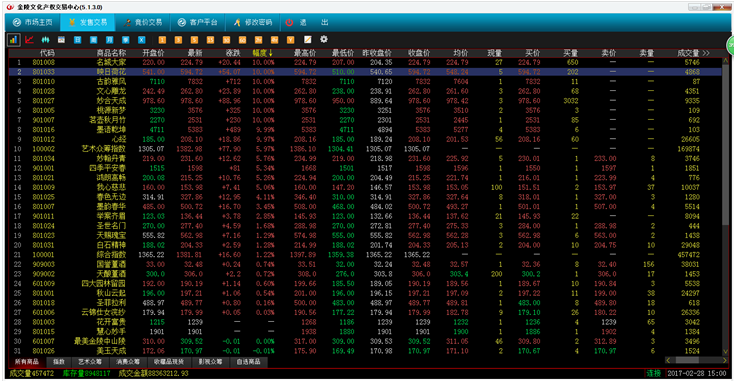This screenshot has width=734, height=381.
Task: Select row 801027 妙合天成
Action: click(x=365, y=101)
